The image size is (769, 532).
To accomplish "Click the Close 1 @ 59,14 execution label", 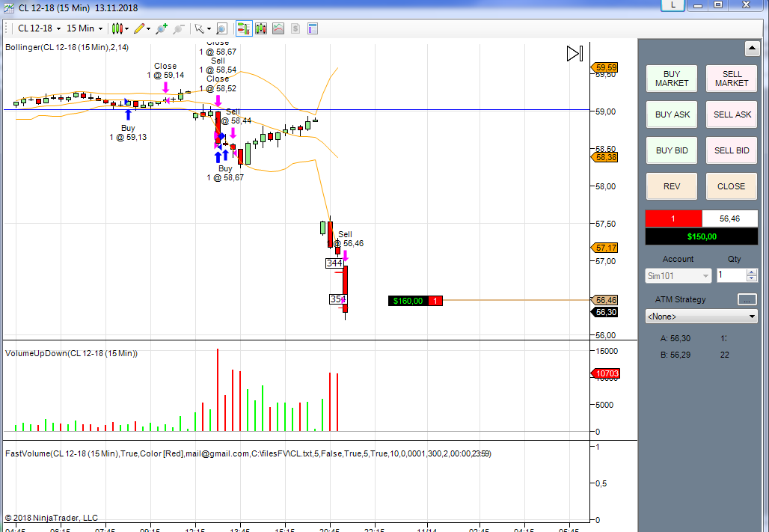I will (x=165, y=70).
